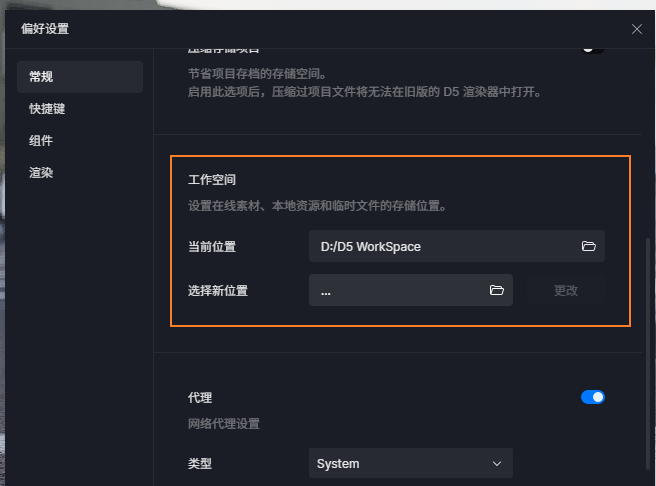The image size is (656, 486).
Task: Toggle the compressed project storage switch
Action: tap(592, 49)
